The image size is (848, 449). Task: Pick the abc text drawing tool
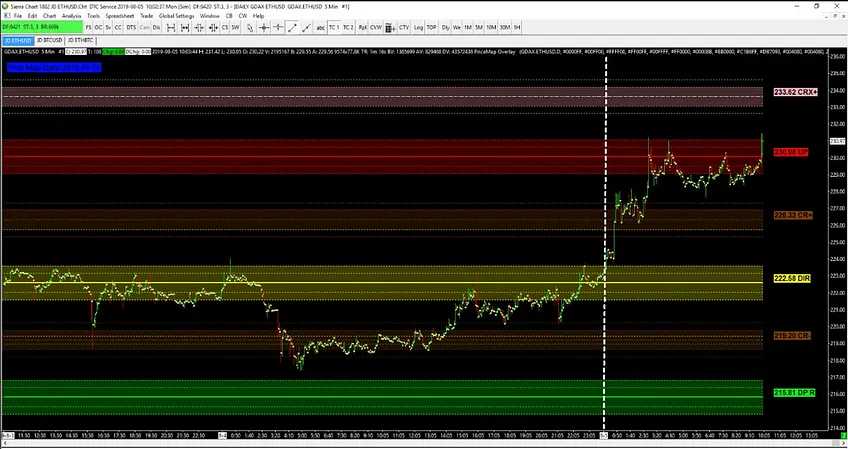pyautogui.click(x=320, y=27)
